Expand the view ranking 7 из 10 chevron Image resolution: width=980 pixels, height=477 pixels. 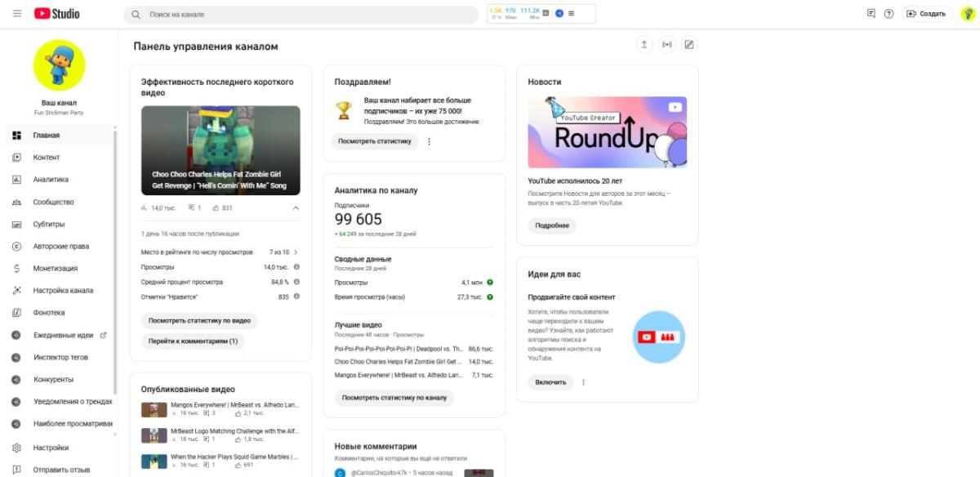tap(296, 252)
